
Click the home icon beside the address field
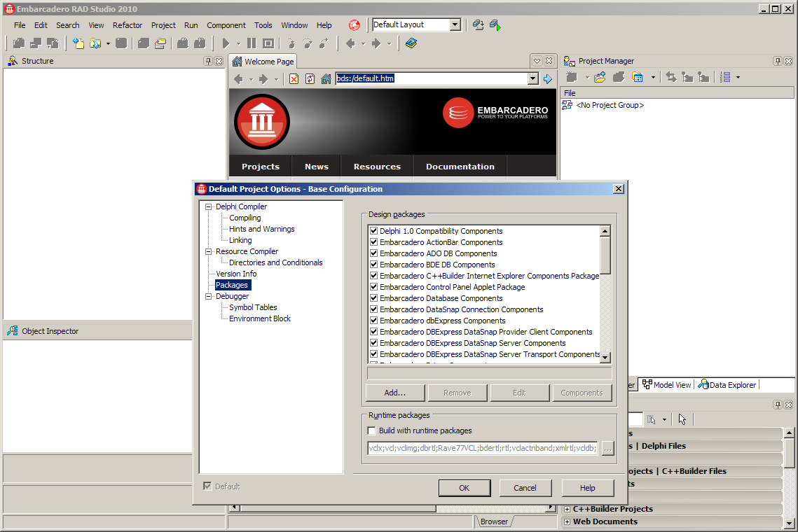[326, 79]
